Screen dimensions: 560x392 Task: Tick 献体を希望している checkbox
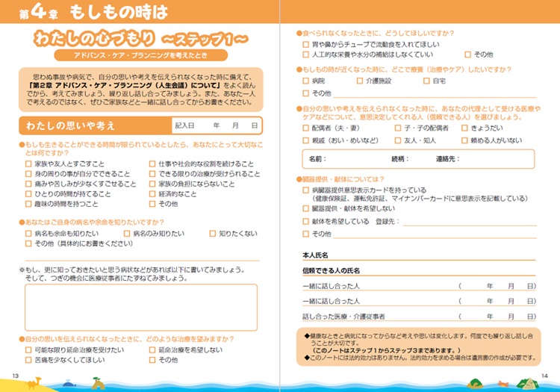point(305,221)
